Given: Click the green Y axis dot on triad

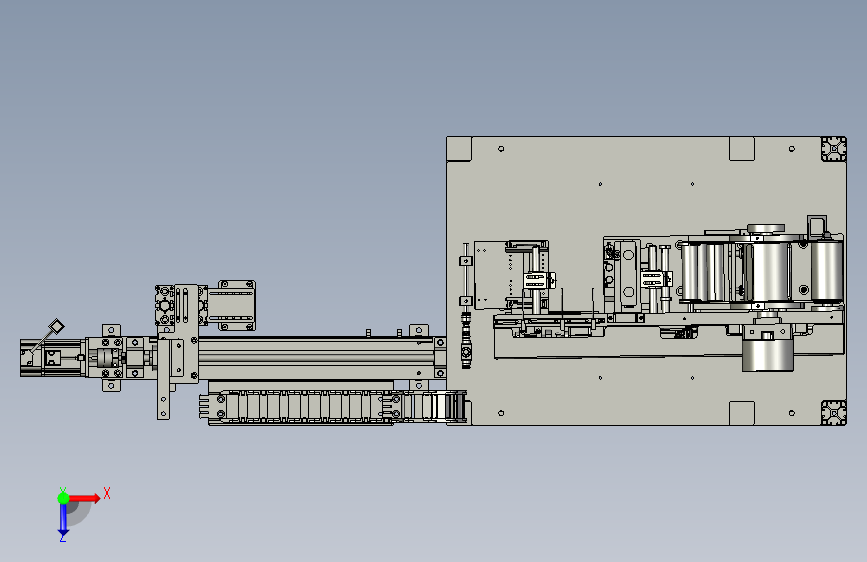Looking at the screenshot, I should coord(63,498).
